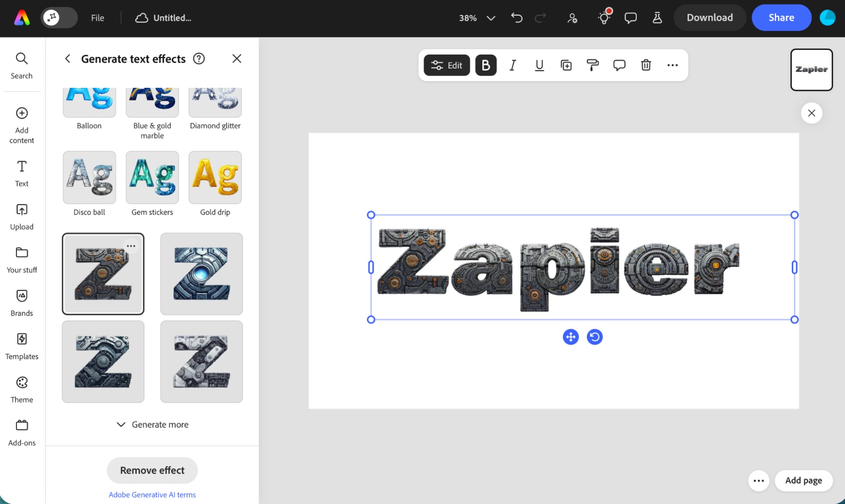Expand Generate more results

pos(152,425)
